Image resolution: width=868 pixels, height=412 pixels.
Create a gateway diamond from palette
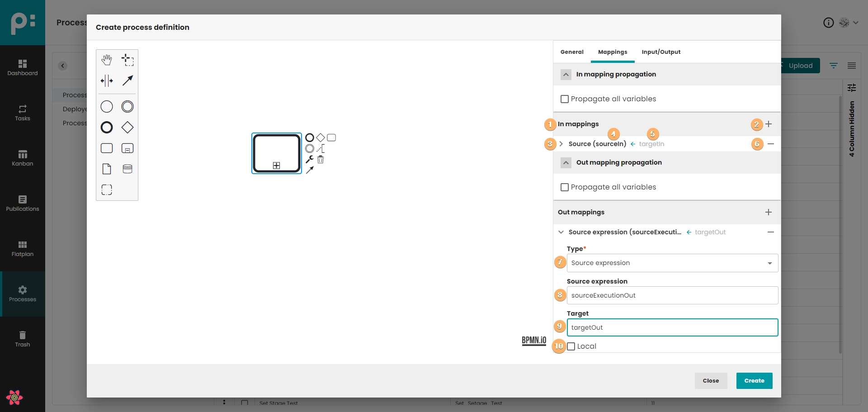(127, 128)
